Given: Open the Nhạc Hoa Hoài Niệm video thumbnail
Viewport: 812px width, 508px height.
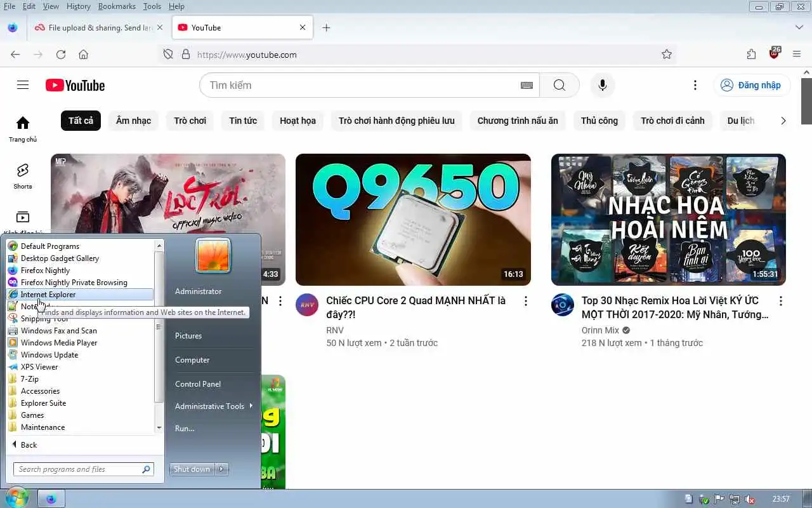Looking at the screenshot, I should [669, 220].
